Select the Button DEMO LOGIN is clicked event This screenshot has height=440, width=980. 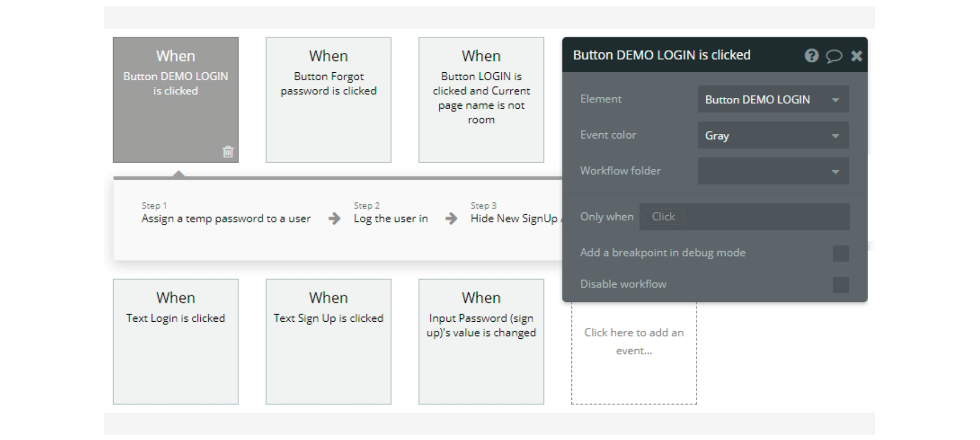tap(176, 100)
